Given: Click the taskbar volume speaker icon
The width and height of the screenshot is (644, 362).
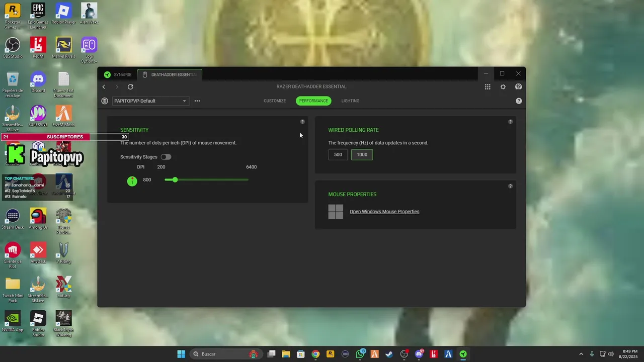Looking at the screenshot, I should 611,354.
